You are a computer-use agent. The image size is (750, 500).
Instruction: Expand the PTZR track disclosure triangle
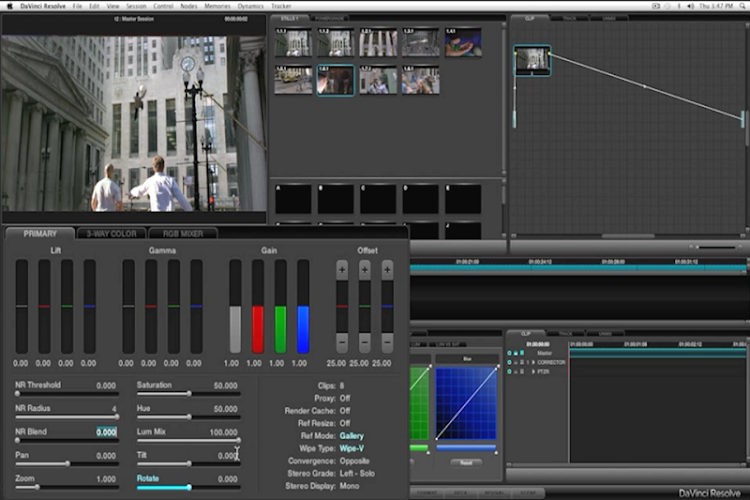[532, 371]
